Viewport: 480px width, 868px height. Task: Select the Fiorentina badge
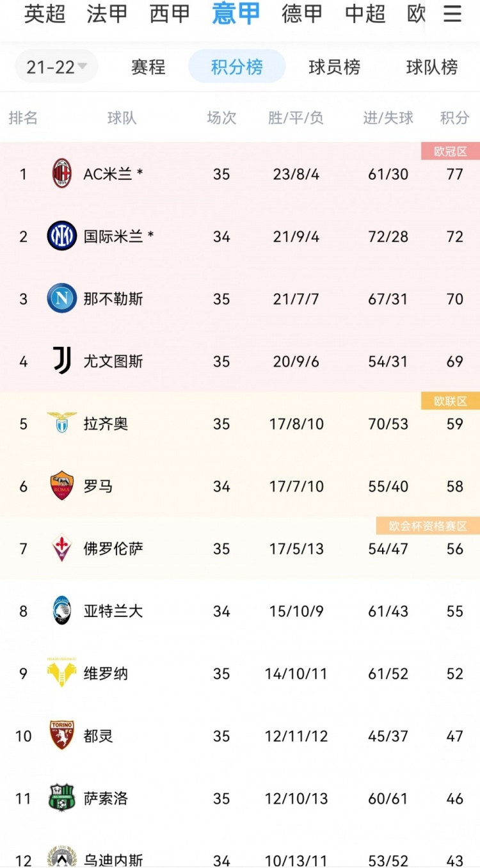tap(62, 548)
